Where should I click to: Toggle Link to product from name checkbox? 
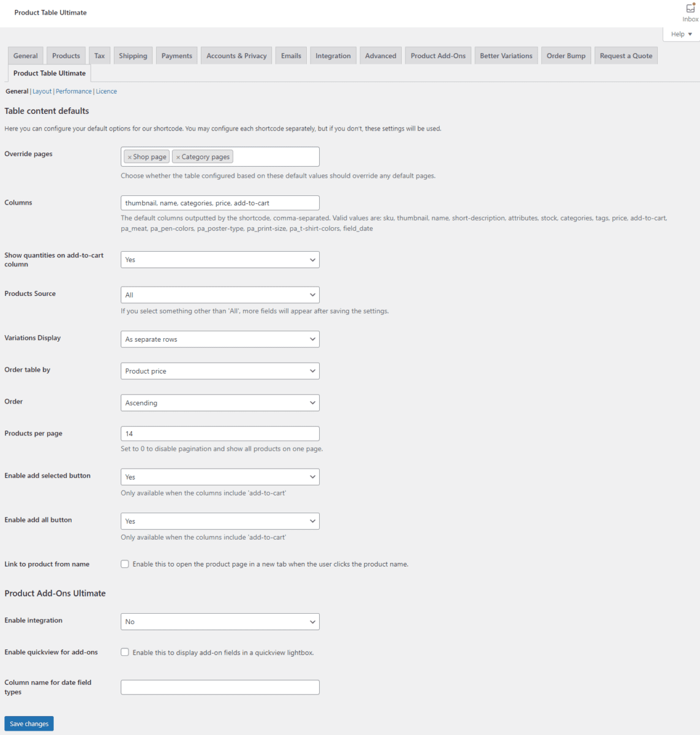(125, 564)
